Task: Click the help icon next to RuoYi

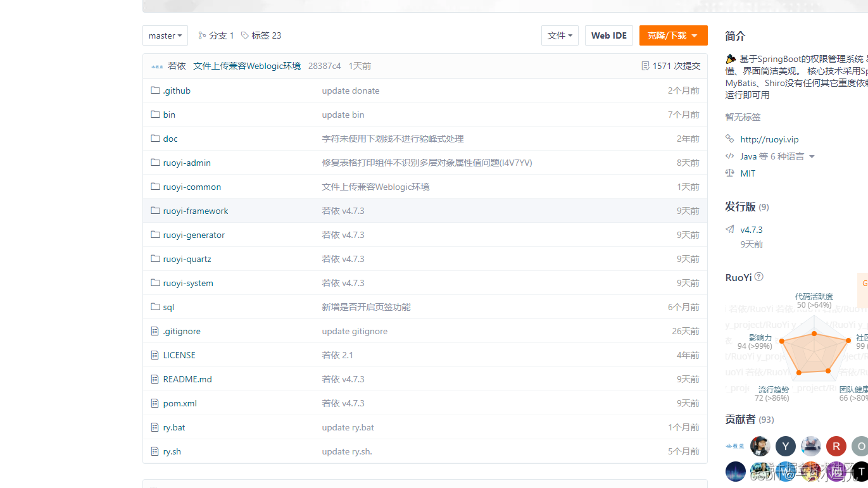Action: pos(759,277)
